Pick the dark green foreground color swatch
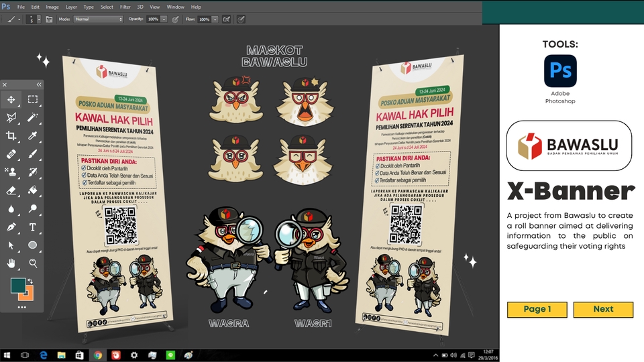Viewport: 644px width, 362px height. tap(17, 285)
